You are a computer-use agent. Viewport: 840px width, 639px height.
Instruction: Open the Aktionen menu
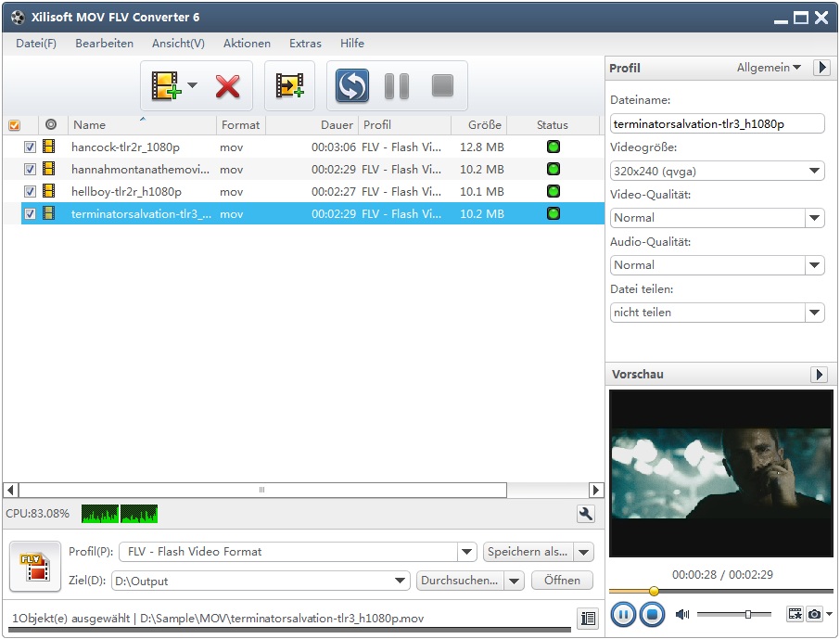pyautogui.click(x=247, y=44)
